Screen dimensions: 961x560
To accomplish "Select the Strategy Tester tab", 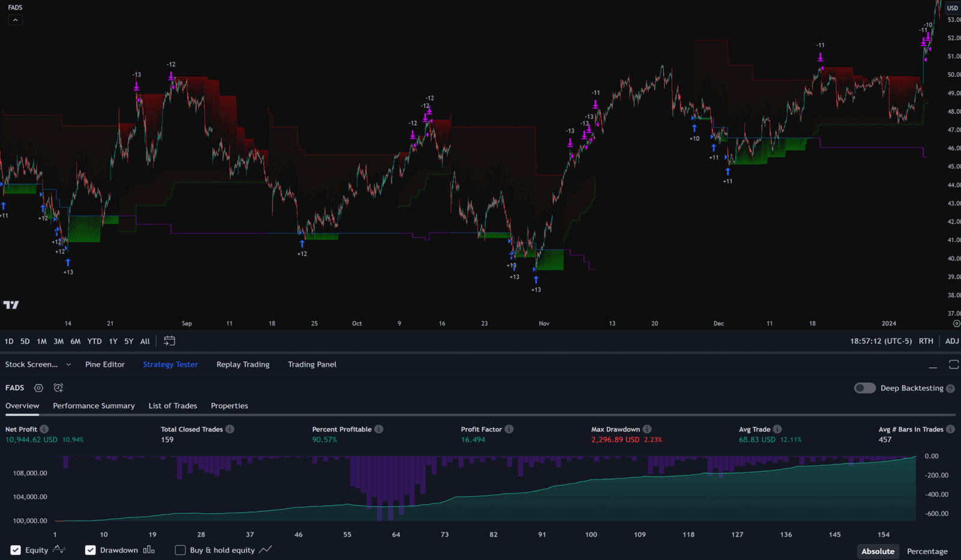I will [171, 364].
